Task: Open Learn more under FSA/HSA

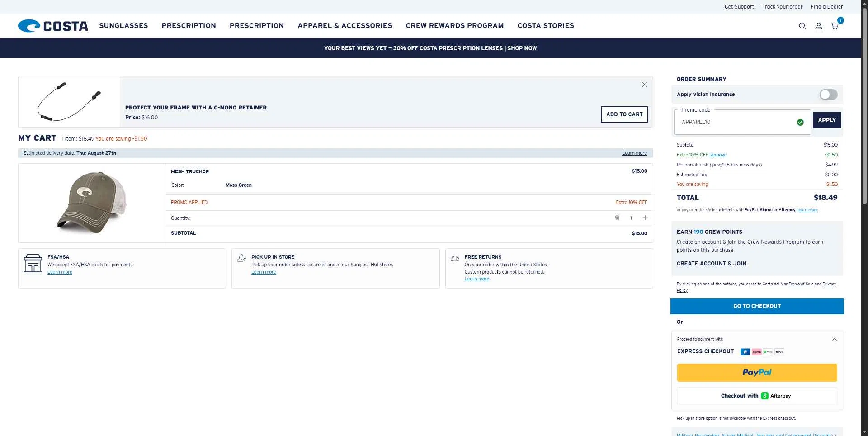Action: (x=60, y=272)
